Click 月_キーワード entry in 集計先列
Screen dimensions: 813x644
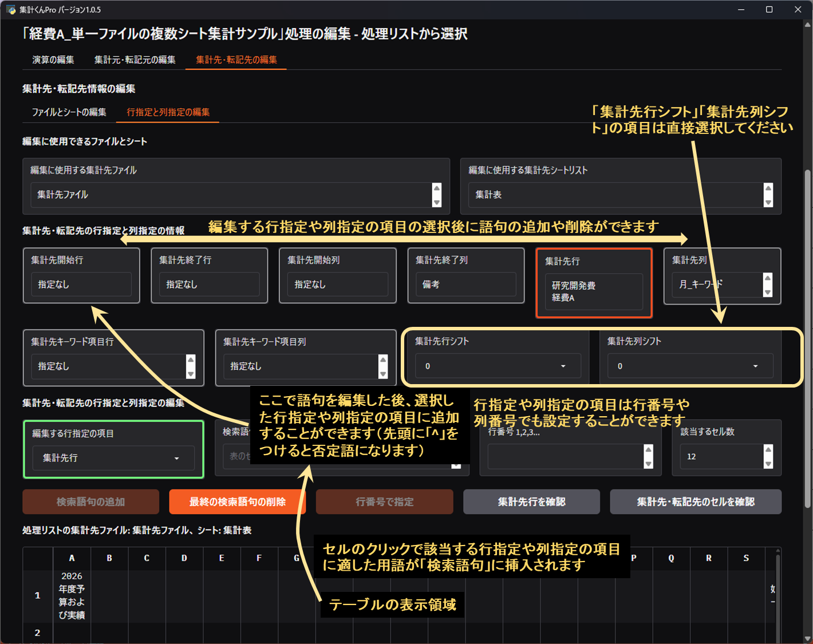pyautogui.click(x=701, y=284)
